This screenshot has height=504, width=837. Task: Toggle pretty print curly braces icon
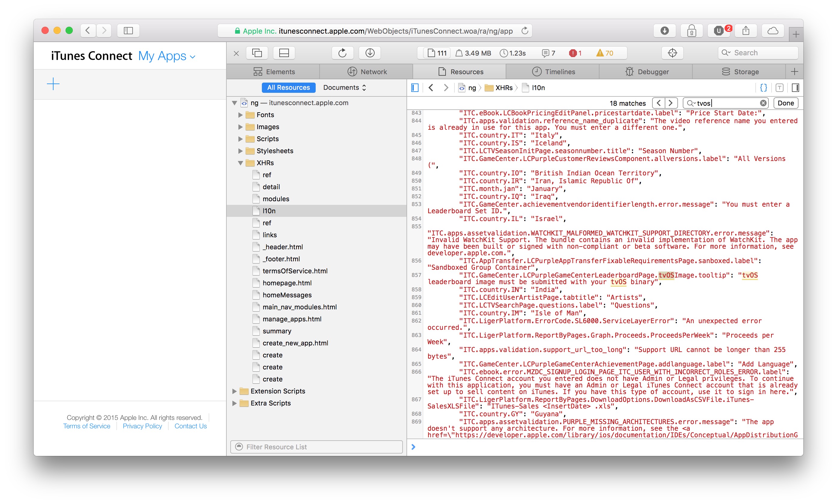pyautogui.click(x=763, y=88)
